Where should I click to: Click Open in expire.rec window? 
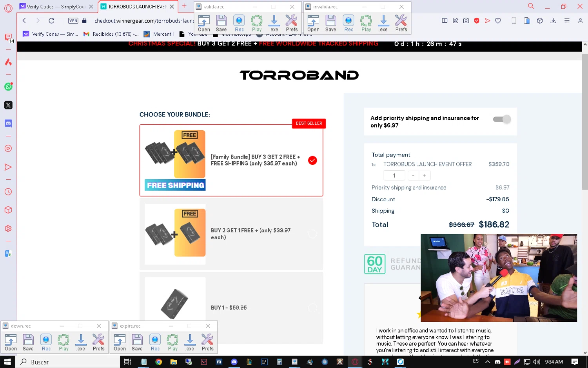click(120, 342)
